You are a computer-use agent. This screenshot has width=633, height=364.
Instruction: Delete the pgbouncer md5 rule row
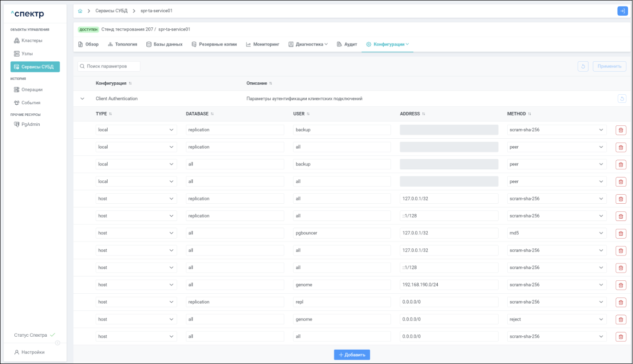[621, 233]
